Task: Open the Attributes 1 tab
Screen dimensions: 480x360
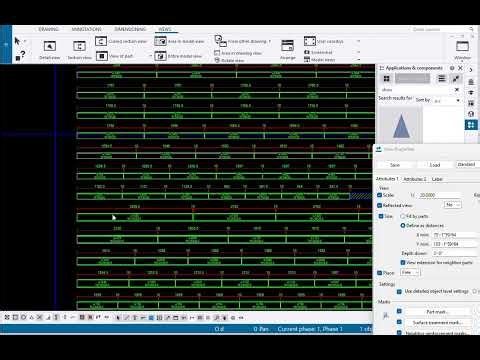Action: click(x=387, y=179)
